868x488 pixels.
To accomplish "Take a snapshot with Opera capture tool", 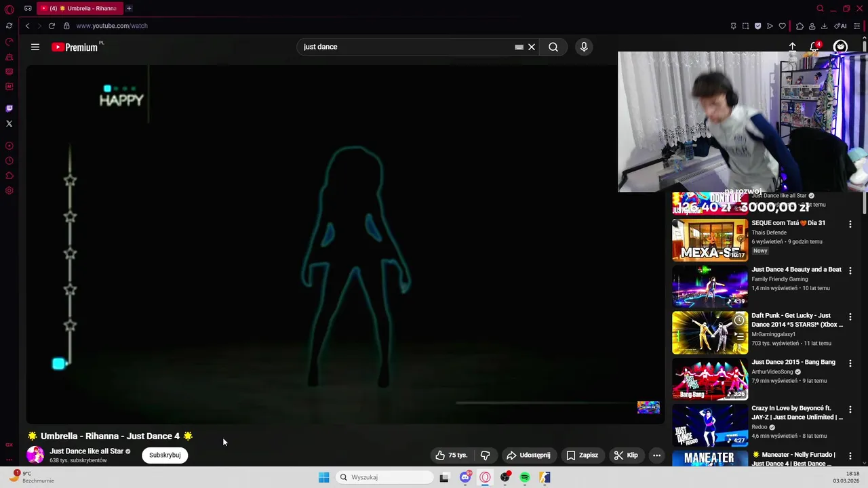I will coord(745,26).
